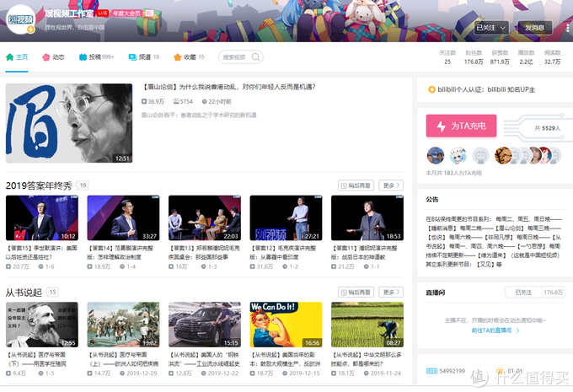Click the 公告 heading
573x392 pixels.
[x=432, y=199]
